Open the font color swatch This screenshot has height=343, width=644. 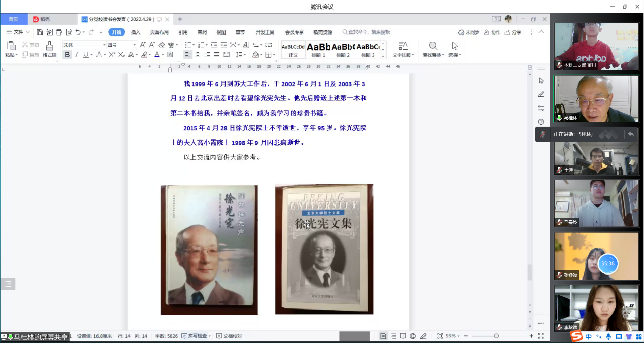tap(156, 55)
